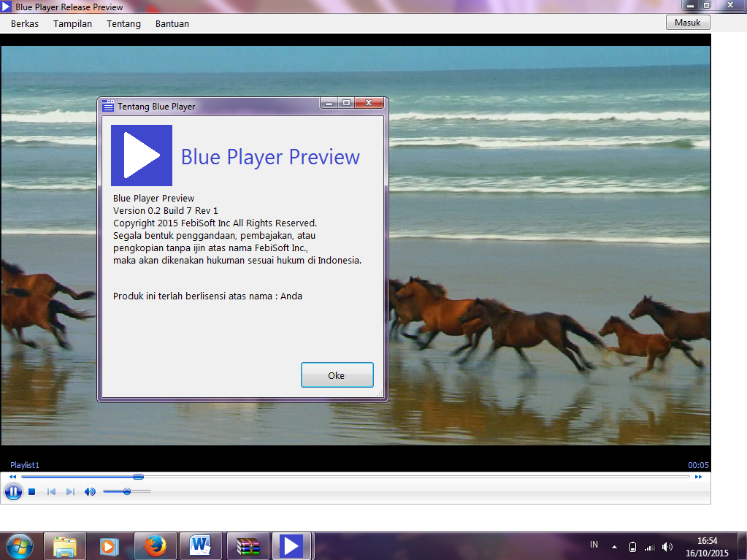
Task: Click the main window Blue Player icon
Action: (x=6, y=7)
